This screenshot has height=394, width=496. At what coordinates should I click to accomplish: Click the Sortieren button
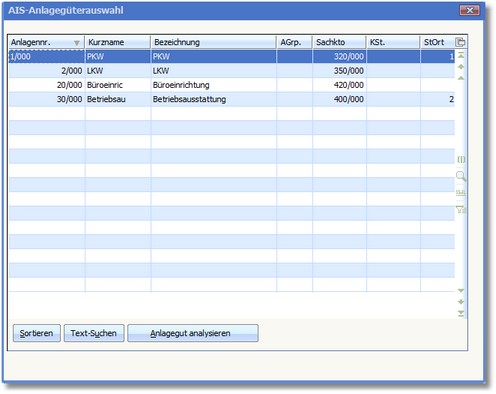[x=37, y=333]
